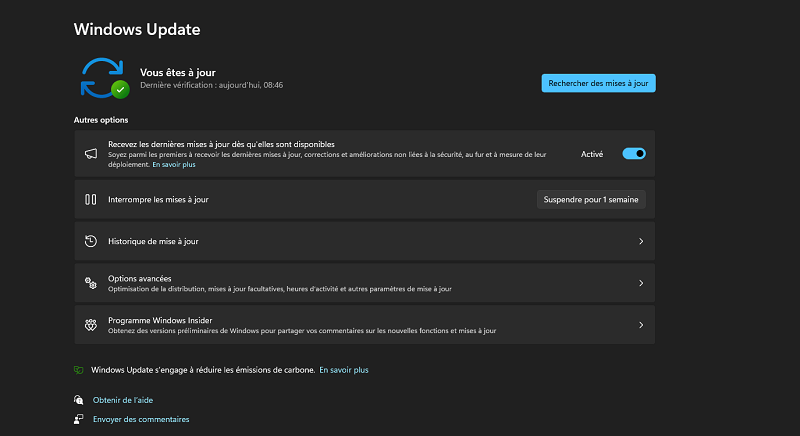Click the Programme Windows Insider icon
Viewport: 800px width, 436px height.
[x=90, y=324]
